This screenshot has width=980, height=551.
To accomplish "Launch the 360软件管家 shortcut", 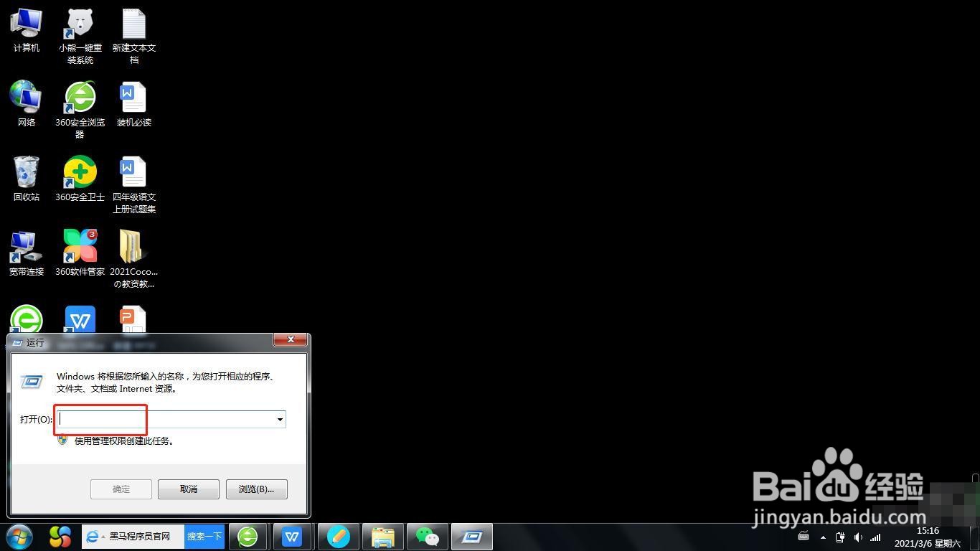I will click(80, 253).
